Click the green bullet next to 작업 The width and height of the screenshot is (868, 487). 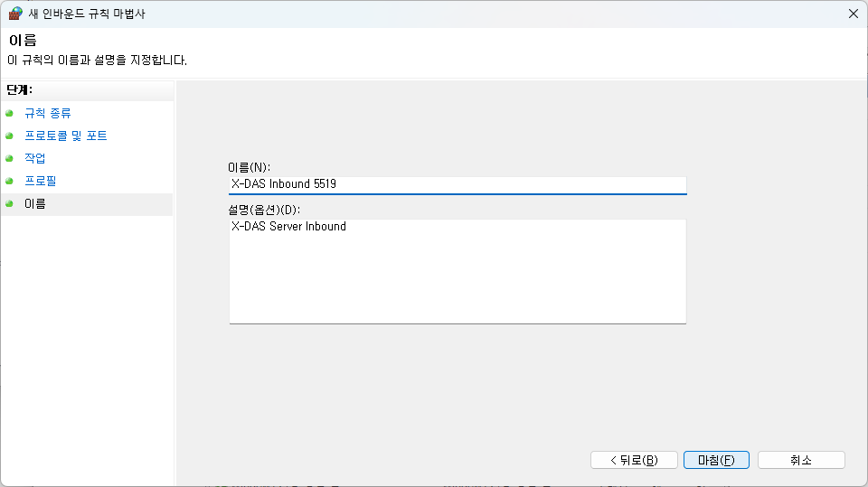coord(9,158)
